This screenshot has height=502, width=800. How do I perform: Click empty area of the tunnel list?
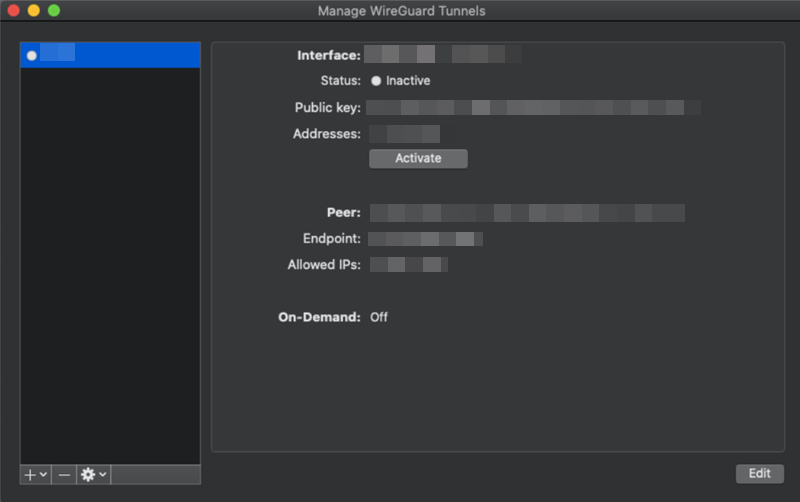point(110,260)
